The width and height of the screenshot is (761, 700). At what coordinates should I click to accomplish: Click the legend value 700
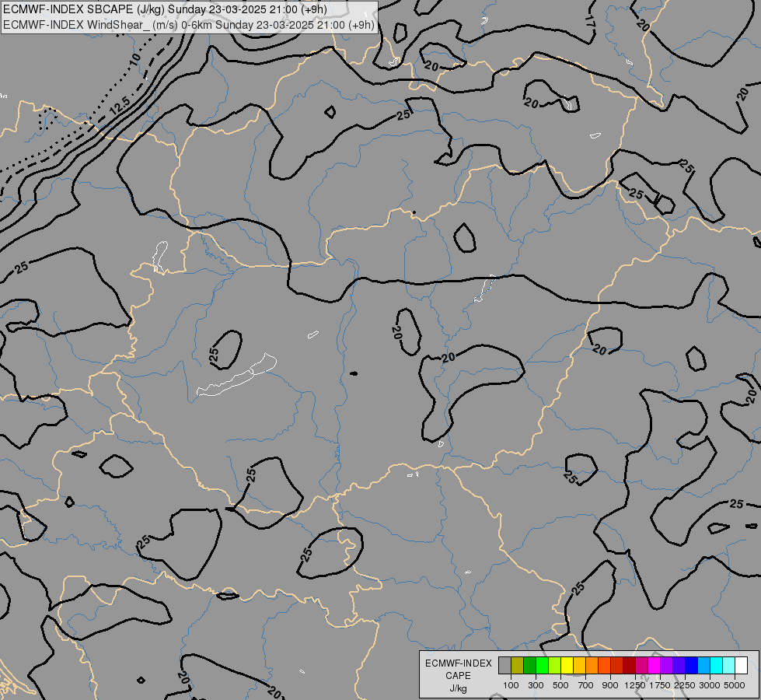[x=586, y=685]
